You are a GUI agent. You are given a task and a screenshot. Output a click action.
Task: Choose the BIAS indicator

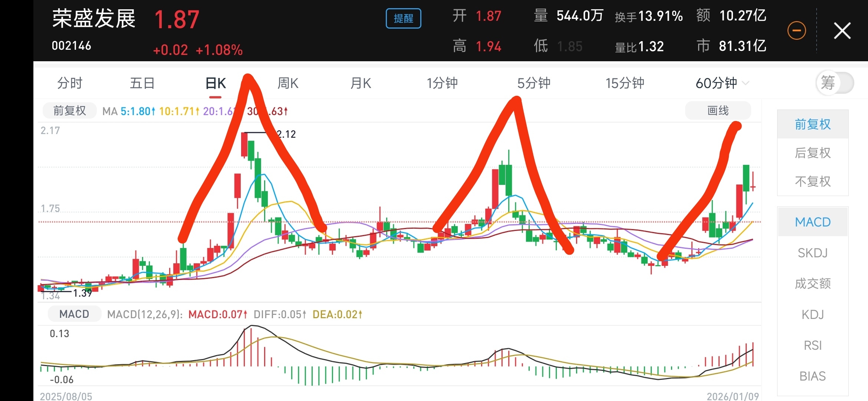point(812,376)
